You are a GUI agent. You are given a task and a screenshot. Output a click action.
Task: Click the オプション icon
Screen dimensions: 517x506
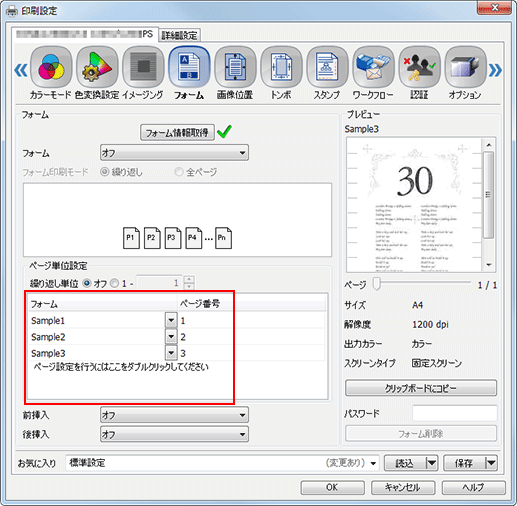point(465,68)
